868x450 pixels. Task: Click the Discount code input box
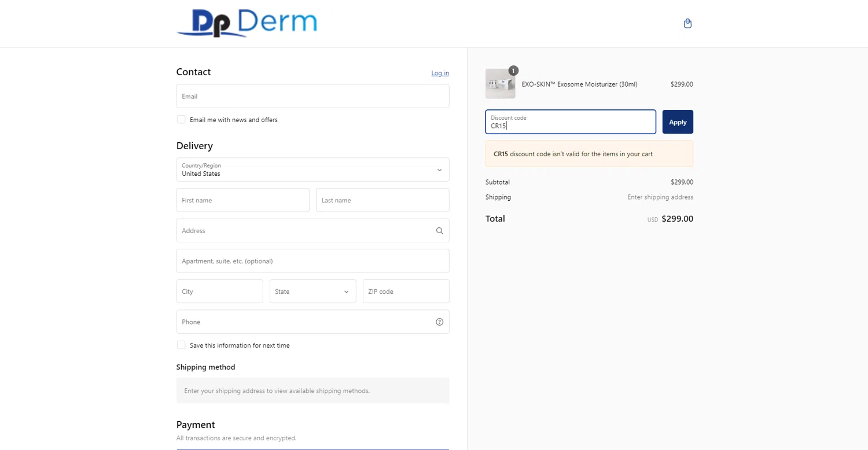(571, 122)
